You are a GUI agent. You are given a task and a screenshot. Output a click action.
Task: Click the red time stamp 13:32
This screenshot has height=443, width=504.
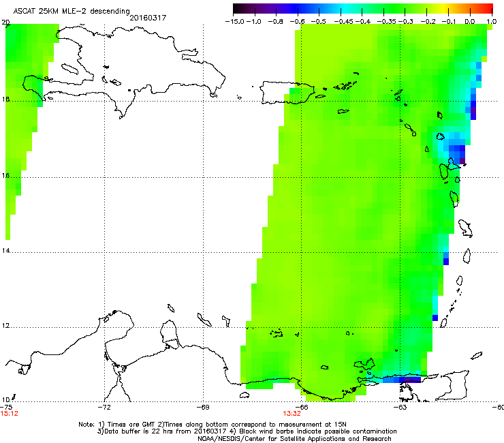[x=292, y=414]
